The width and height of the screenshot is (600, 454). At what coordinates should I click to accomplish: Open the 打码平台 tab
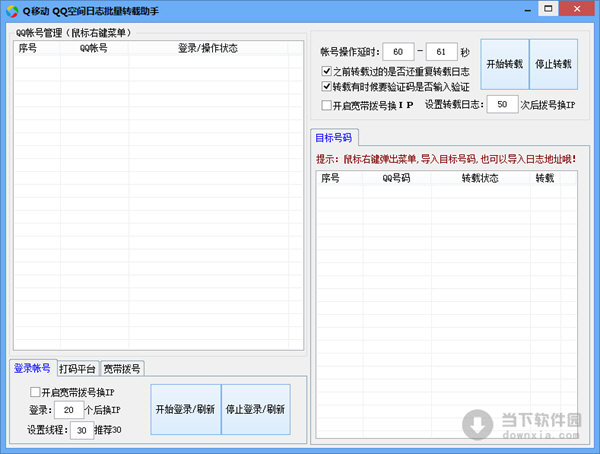click(x=77, y=369)
